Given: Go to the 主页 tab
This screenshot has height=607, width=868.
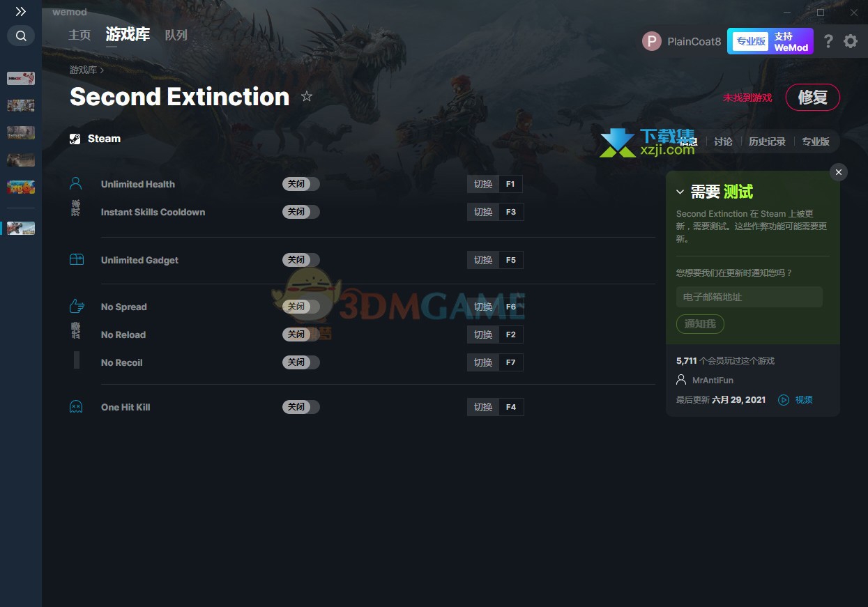Looking at the screenshot, I should tap(79, 35).
